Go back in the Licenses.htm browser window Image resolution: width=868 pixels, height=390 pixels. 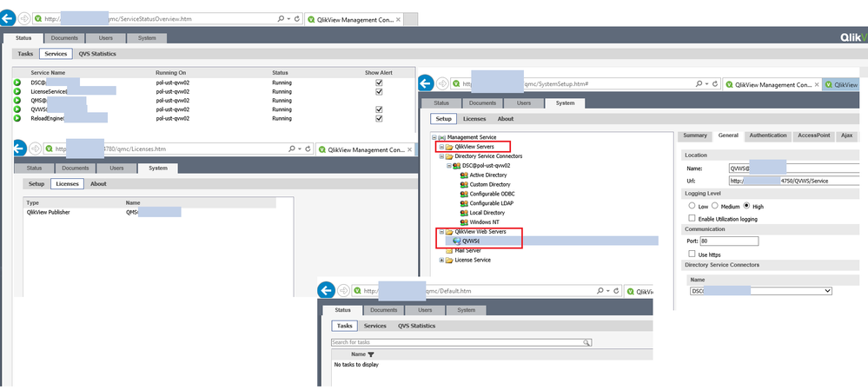click(x=19, y=149)
